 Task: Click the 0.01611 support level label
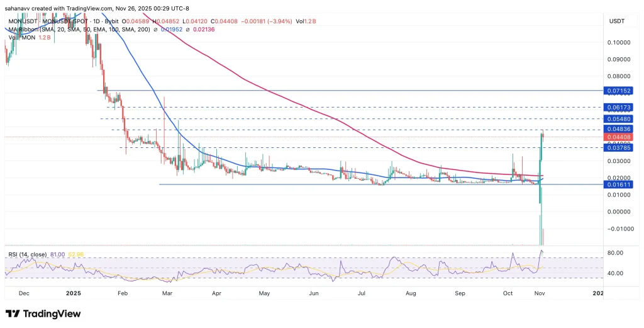pyautogui.click(x=618, y=184)
